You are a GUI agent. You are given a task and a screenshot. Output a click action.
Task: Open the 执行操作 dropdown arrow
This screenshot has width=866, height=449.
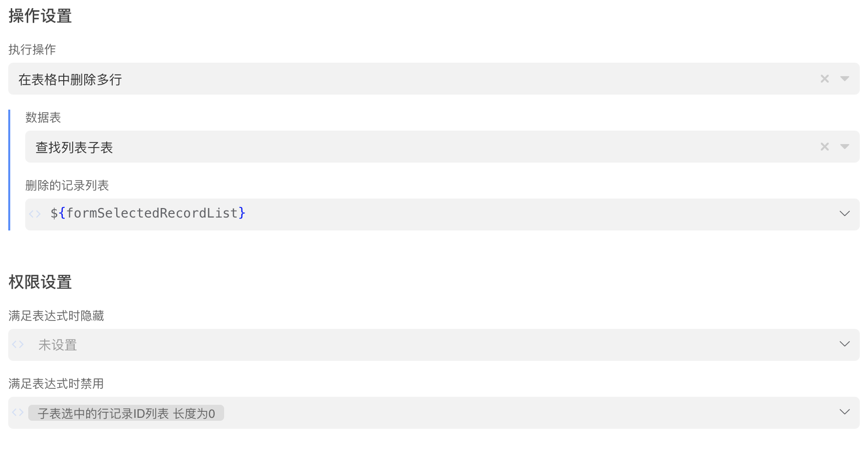pyautogui.click(x=845, y=79)
